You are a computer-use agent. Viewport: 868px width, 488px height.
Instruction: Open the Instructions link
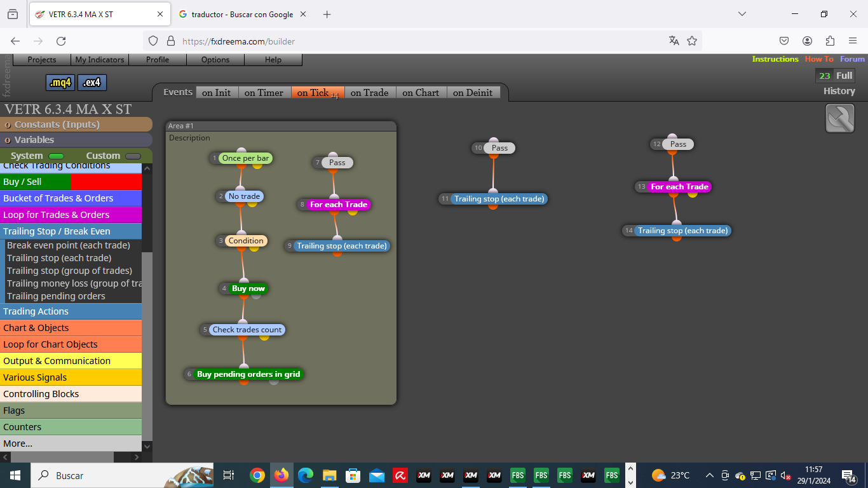click(775, 59)
